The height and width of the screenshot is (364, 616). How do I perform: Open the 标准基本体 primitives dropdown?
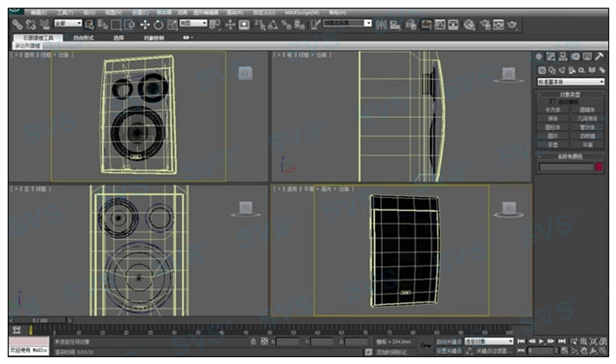coord(571,82)
